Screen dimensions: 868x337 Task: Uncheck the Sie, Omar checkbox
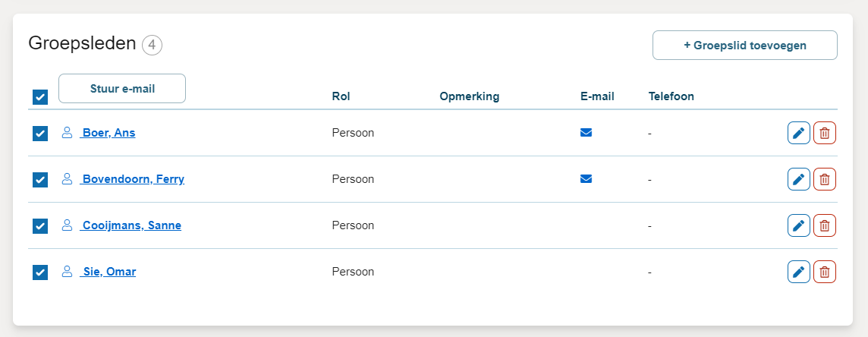click(40, 272)
